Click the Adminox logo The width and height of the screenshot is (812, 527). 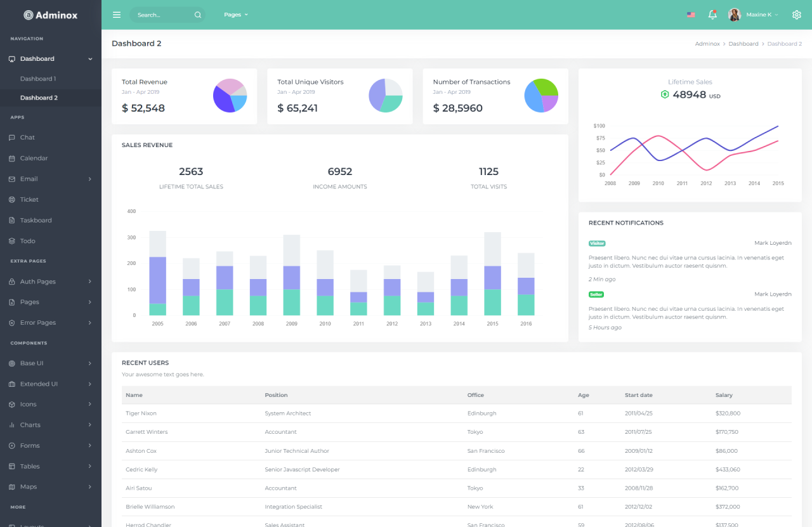(51, 15)
